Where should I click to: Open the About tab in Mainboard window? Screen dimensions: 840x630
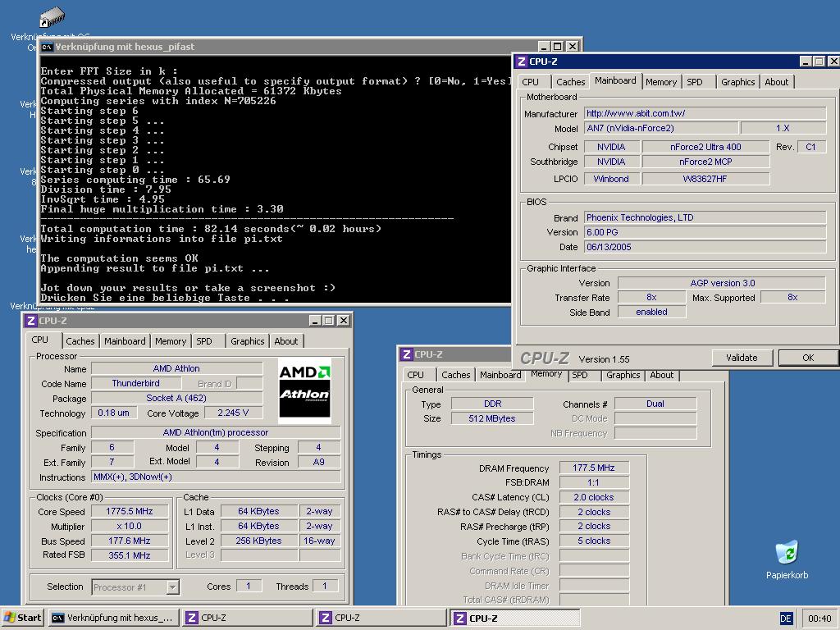pos(776,82)
